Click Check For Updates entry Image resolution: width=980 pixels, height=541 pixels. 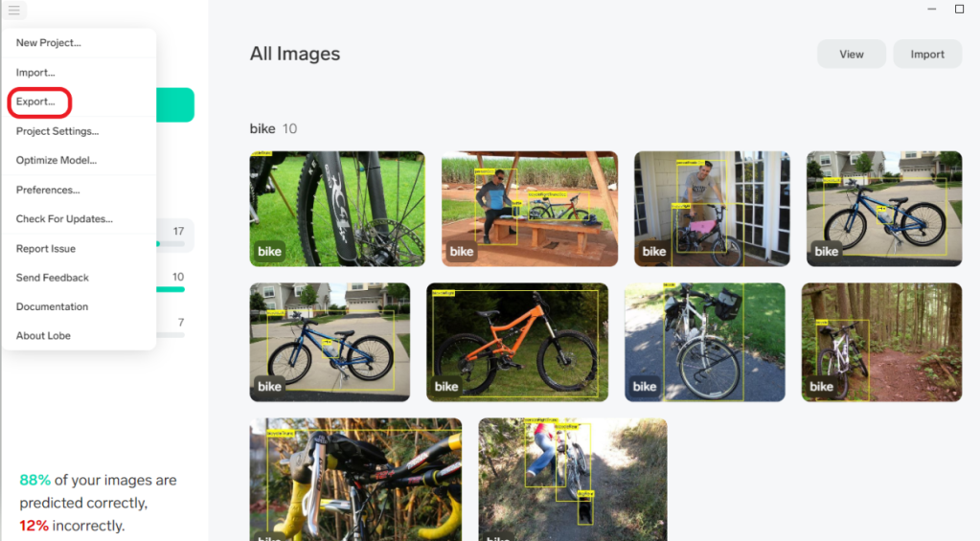[64, 219]
